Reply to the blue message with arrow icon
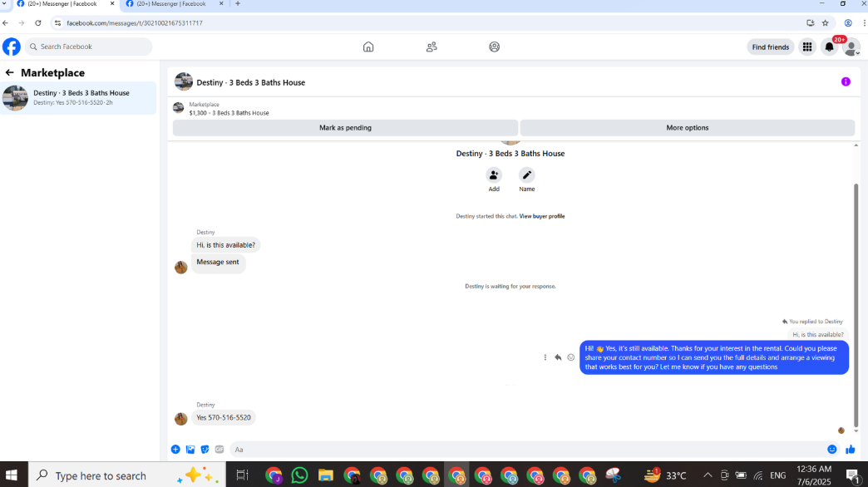868x487 pixels. [558, 357]
